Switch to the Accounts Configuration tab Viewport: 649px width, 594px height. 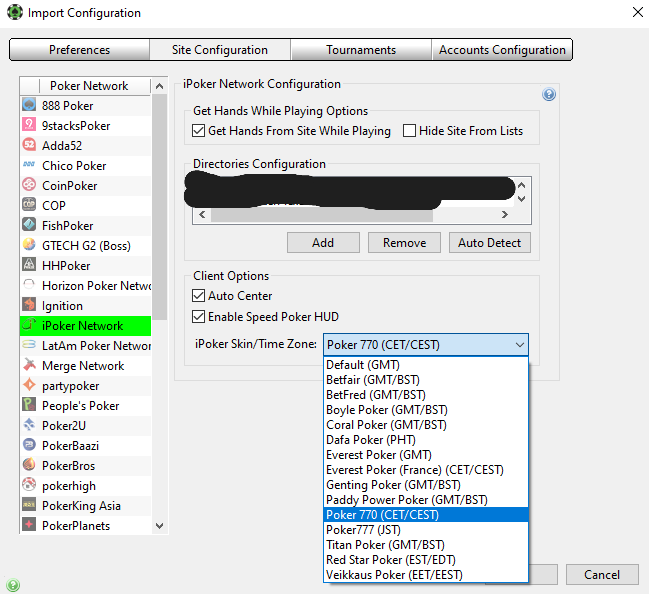click(502, 50)
